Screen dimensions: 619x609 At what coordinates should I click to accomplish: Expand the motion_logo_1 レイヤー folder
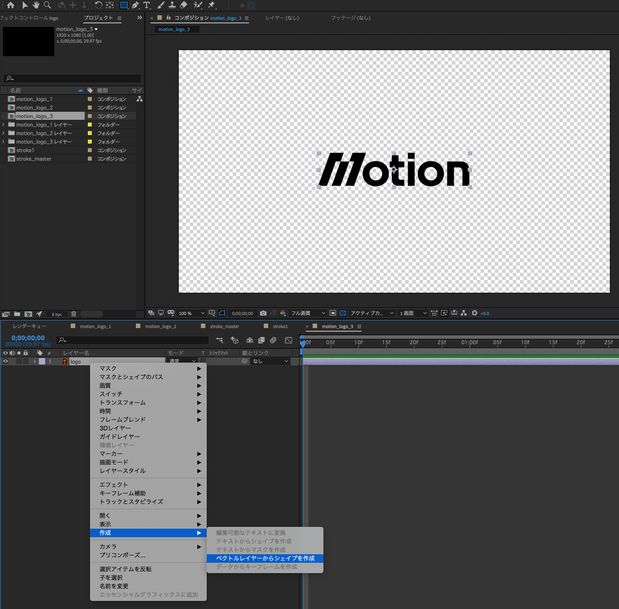(x=4, y=125)
